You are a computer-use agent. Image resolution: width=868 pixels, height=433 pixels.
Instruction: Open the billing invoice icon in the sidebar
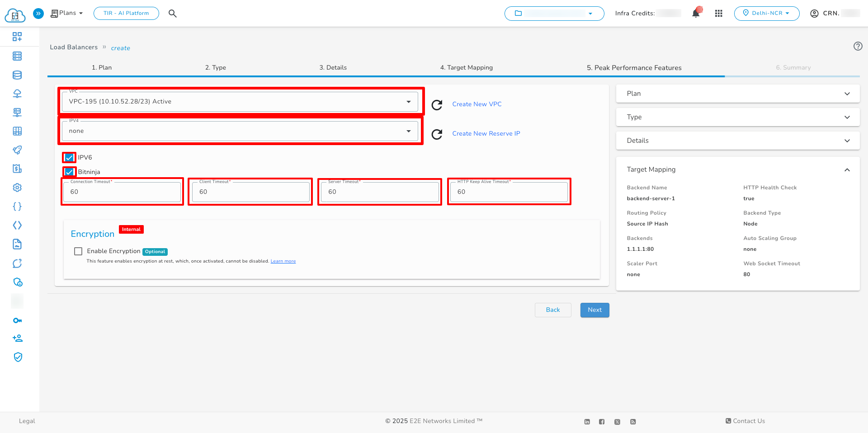coord(17,169)
